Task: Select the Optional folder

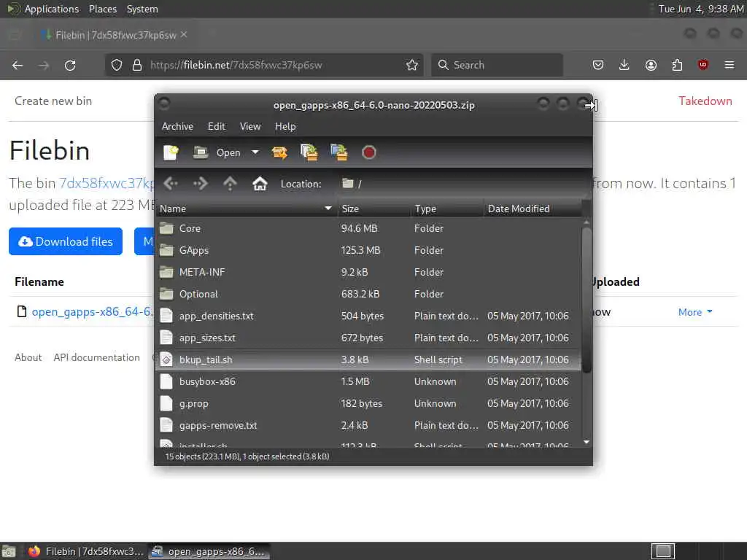Action: [368, 295]
